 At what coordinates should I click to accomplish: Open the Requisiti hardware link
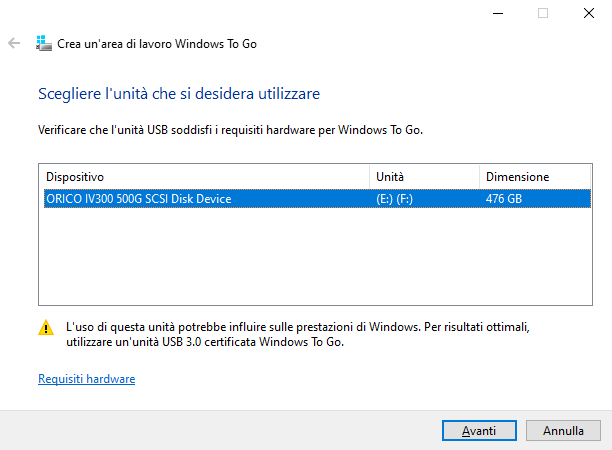(x=86, y=379)
